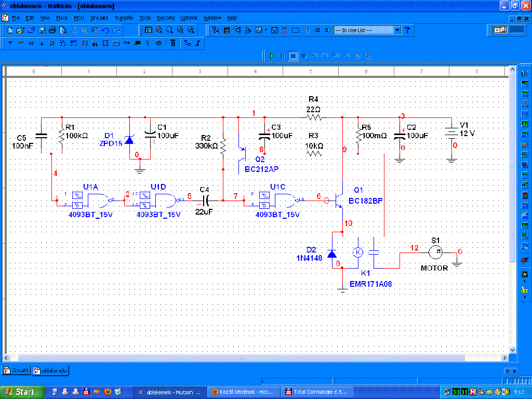Pause the simulation

(x=282, y=56)
